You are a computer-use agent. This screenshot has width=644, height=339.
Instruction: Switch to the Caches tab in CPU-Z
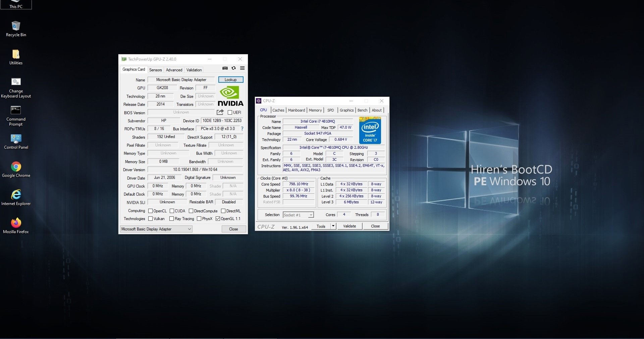pyautogui.click(x=278, y=110)
